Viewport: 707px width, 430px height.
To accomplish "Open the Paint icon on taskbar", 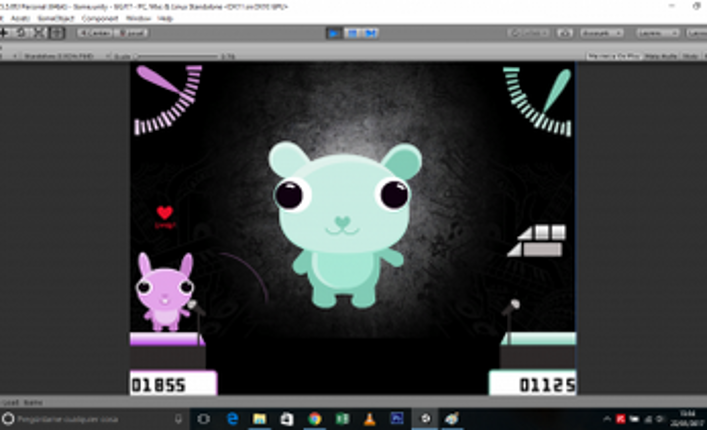I will tap(451, 419).
